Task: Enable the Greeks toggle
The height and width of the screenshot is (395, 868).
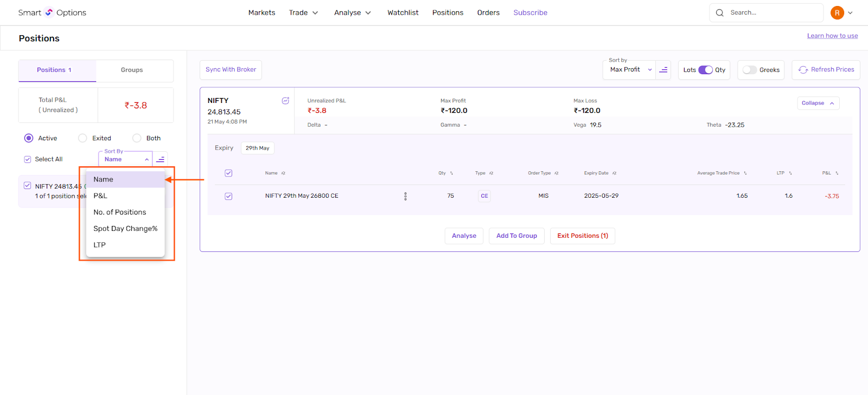Action: click(x=750, y=70)
